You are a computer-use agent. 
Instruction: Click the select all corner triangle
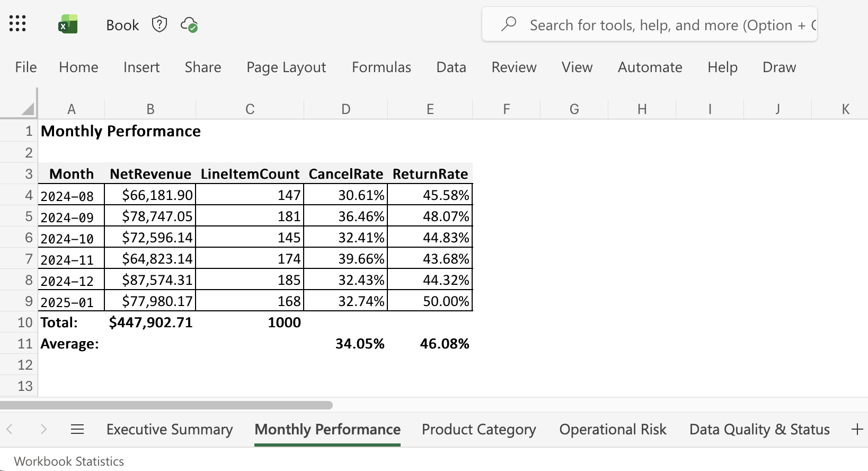tap(28, 109)
